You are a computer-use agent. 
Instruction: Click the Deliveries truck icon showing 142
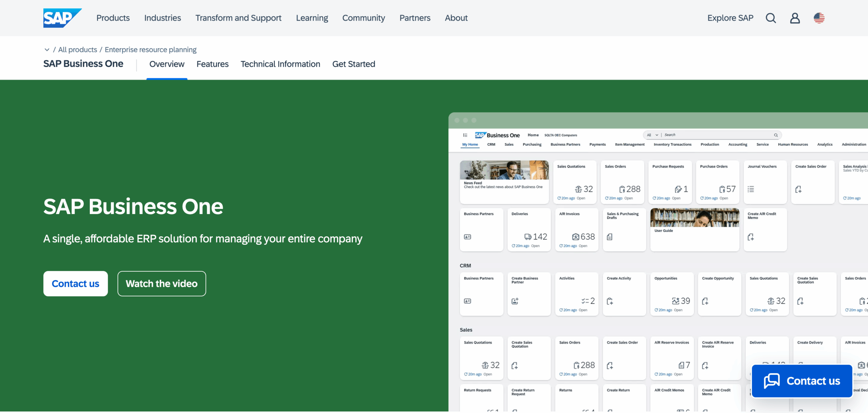point(528,237)
